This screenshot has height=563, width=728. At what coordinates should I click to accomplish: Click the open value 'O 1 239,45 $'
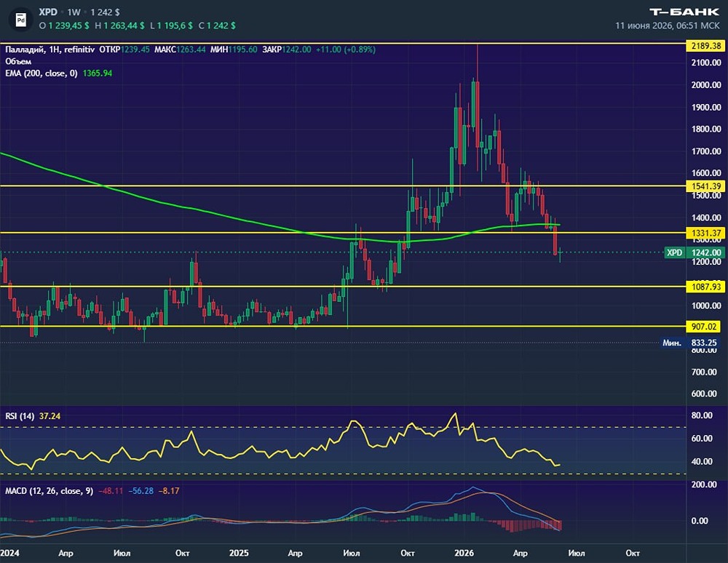(63, 25)
